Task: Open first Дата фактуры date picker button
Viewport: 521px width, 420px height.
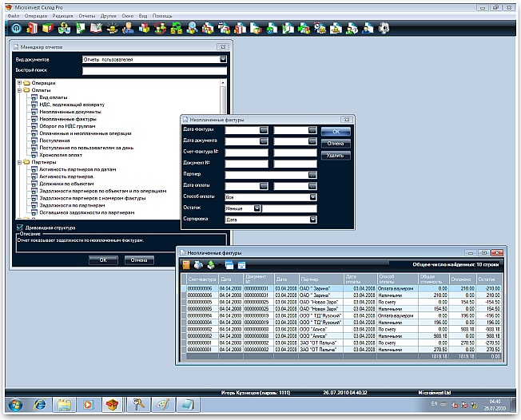Action: pyautogui.click(x=264, y=130)
